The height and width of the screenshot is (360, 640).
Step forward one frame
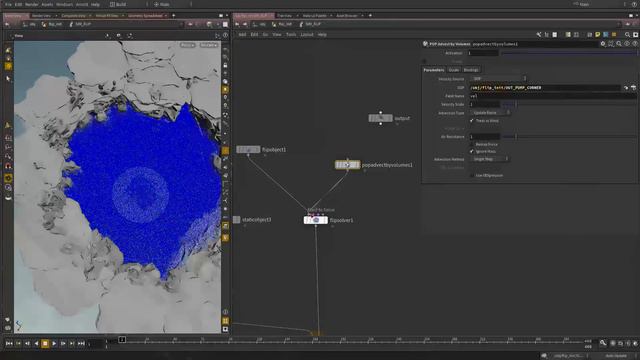[x=63, y=344]
